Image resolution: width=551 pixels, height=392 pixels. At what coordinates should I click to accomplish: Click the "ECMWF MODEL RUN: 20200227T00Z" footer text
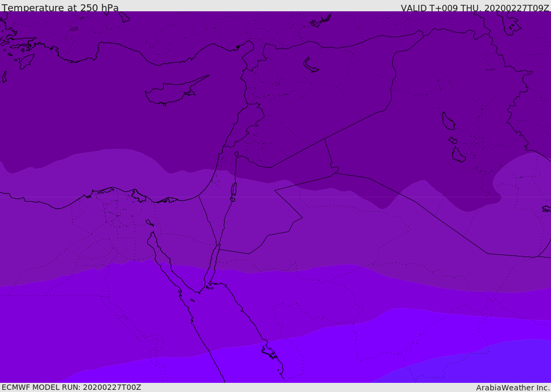(72, 388)
